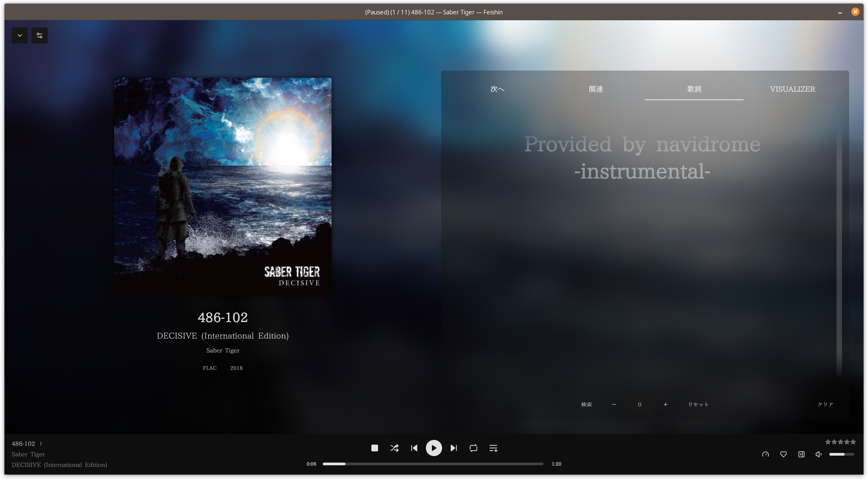This screenshot has height=479, width=868.
Task: Switch to the VISUALIZER tab
Action: point(792,89)
